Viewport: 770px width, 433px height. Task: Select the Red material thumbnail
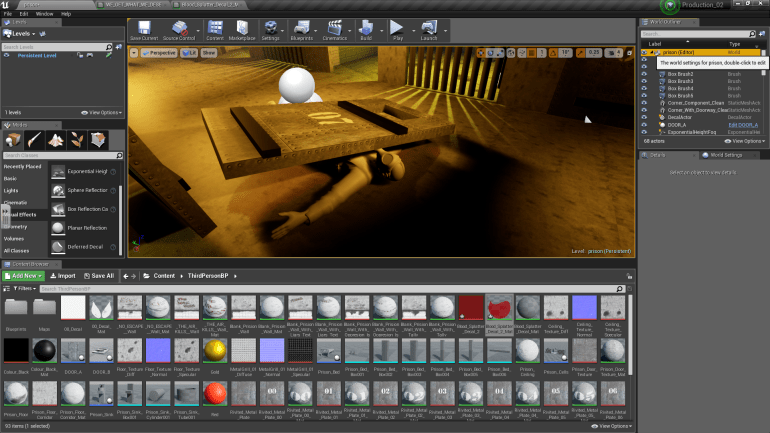[x=215, y=394]
